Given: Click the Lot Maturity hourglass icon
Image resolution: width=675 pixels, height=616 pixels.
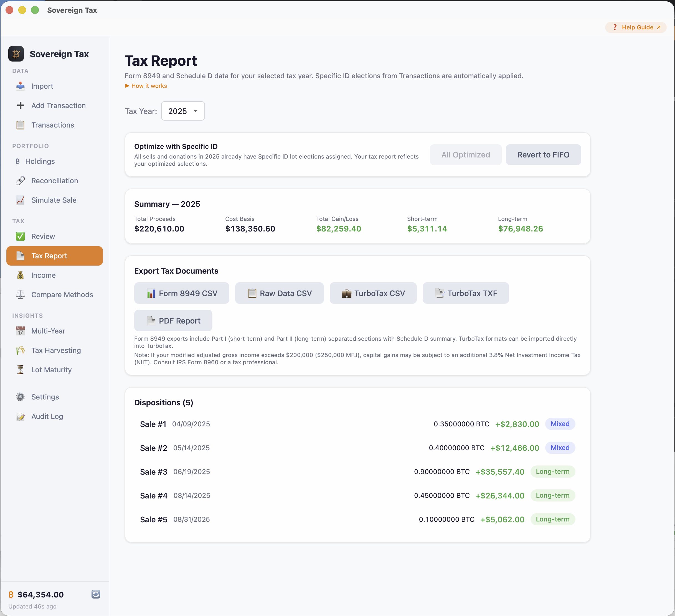Looking at the screenshot, I should (20, 370).
